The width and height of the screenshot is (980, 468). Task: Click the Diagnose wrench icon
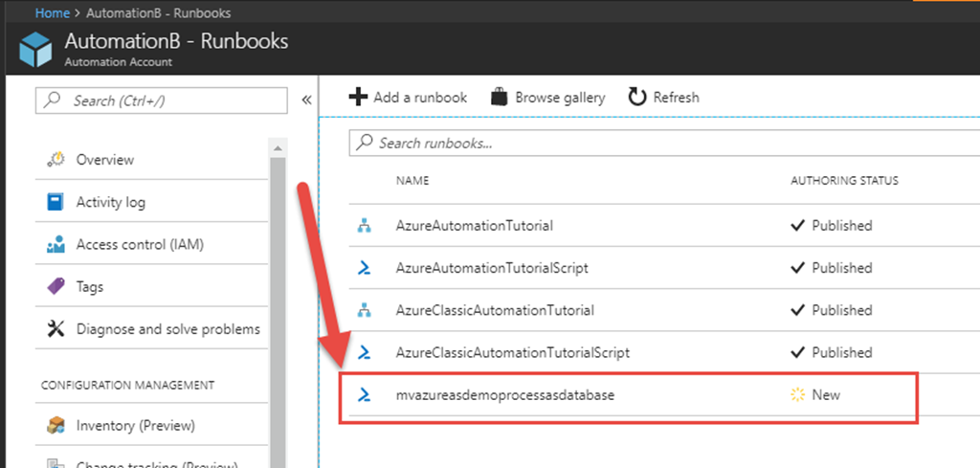pos(56,329)
